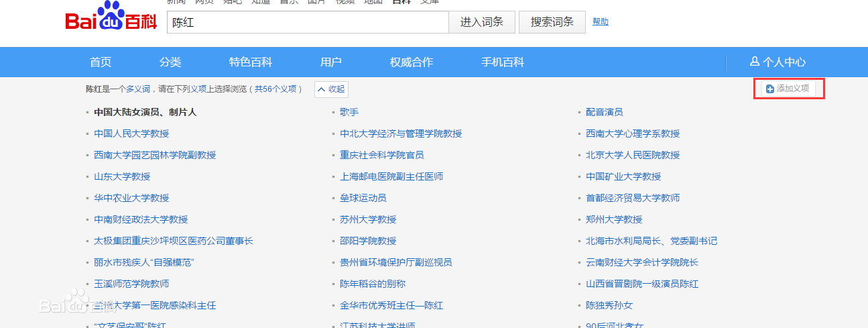
Task: Open 华中农业大学教授 entry
Action: point(131,198)
